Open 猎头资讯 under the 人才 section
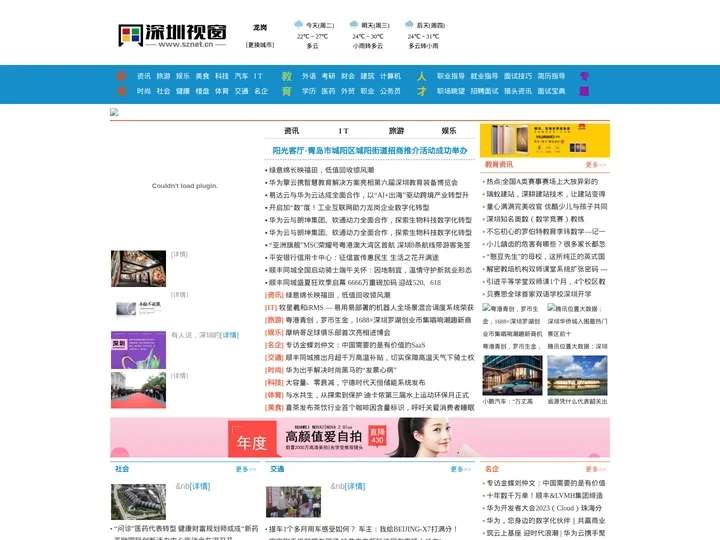720x540 pixels. (518, 91)
